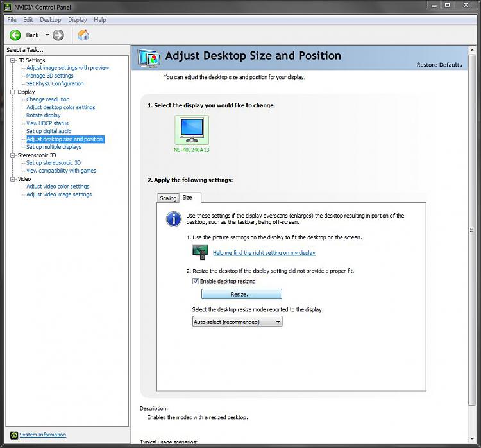
Task: Open Adjust video image settings
Action: tap(59, 194)
